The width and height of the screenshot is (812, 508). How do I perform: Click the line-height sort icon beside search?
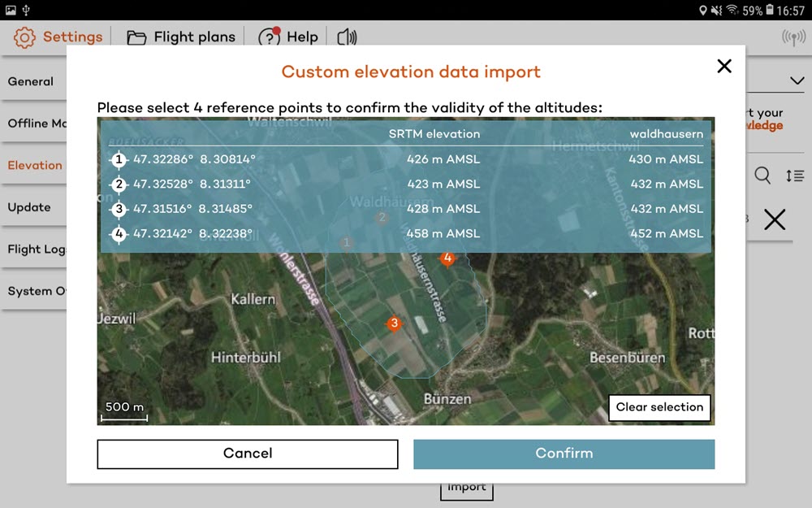click(x=796, y=175)
